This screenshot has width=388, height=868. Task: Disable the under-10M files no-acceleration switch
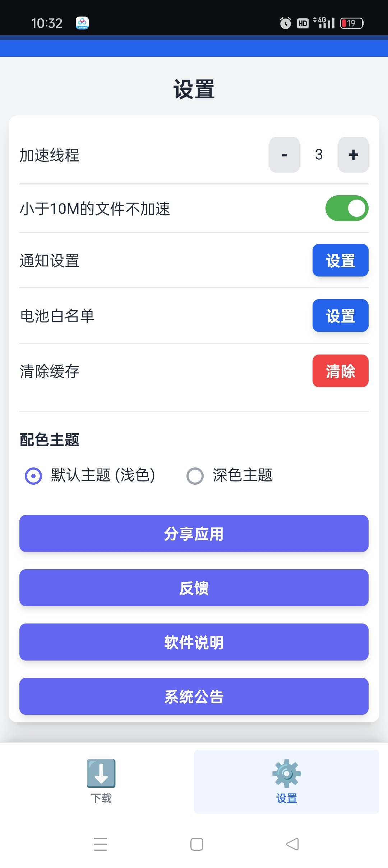[x=347, y=208]
